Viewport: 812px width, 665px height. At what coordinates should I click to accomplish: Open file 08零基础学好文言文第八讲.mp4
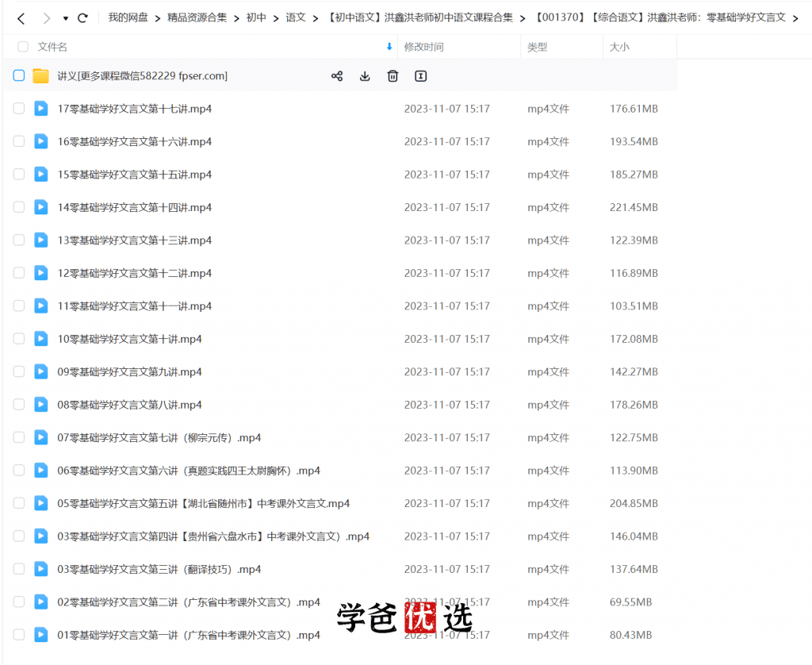(129, 405)
